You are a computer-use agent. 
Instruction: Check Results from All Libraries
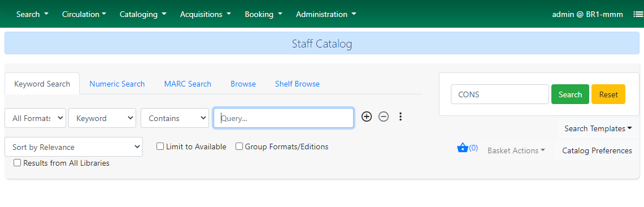coord(18,163)
